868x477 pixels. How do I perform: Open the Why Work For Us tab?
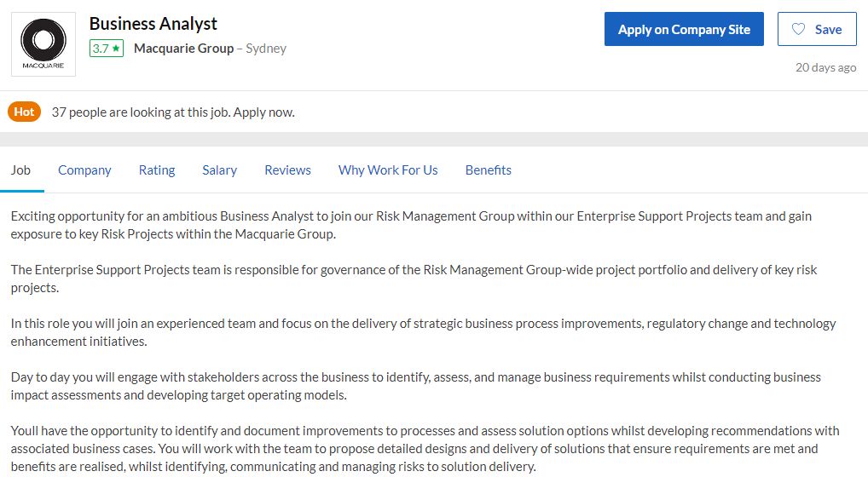point(388,170)
